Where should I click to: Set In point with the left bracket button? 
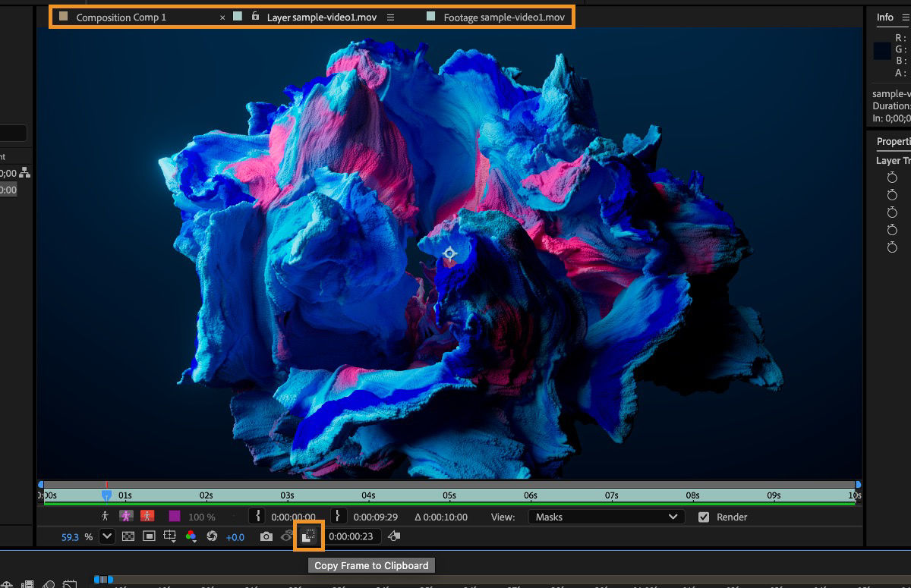pyautogui.click(x=257, y=517)
